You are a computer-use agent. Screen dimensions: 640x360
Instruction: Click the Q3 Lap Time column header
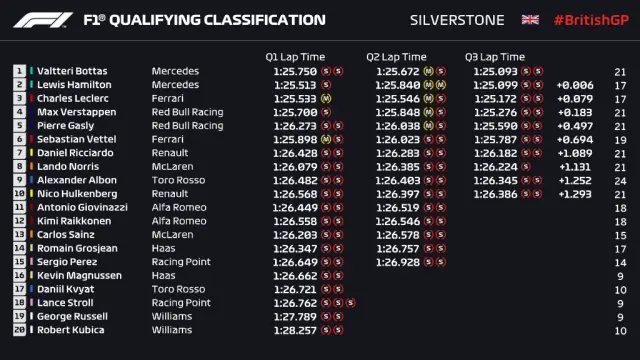click(x=495, y=57)
